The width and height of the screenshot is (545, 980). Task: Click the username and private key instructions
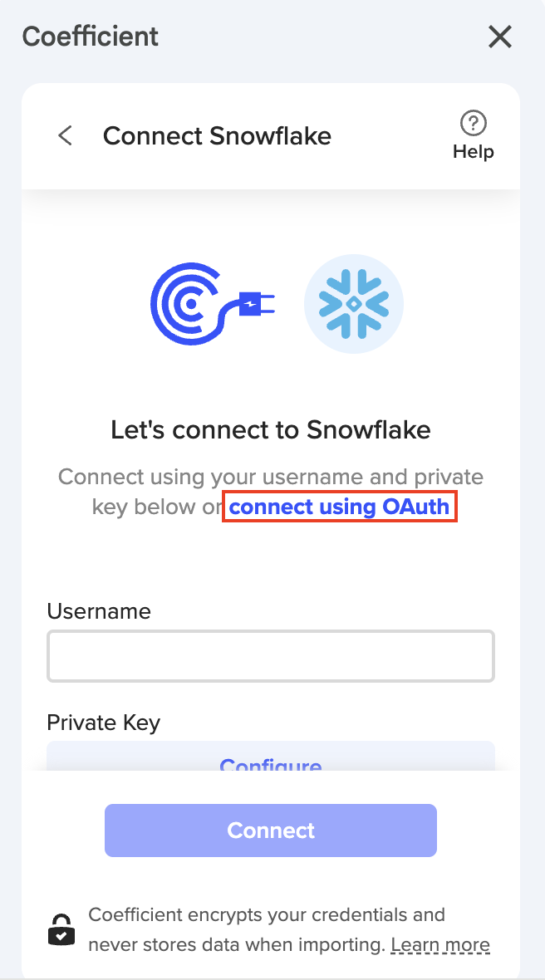(271, 478)
